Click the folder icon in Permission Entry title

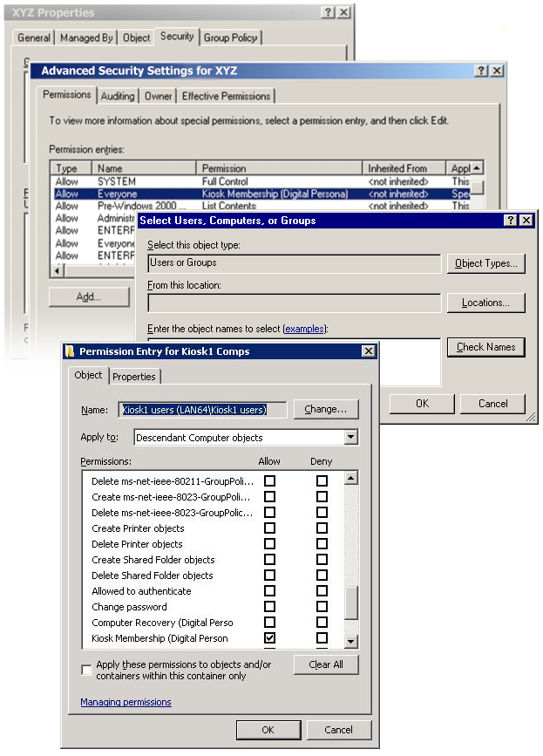[x=70, y=351]
